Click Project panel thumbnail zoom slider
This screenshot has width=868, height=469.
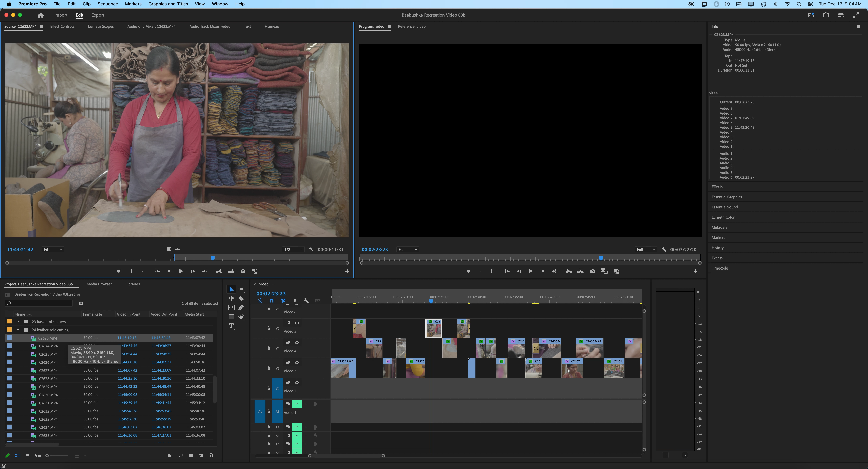[47, 455]
